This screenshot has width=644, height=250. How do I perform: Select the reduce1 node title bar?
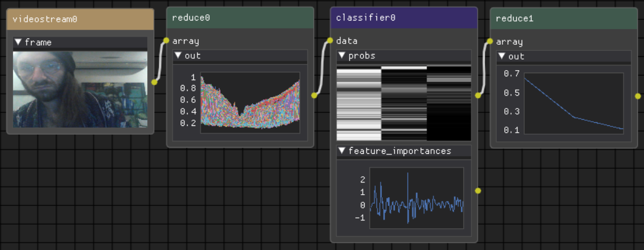click(563, 18)
